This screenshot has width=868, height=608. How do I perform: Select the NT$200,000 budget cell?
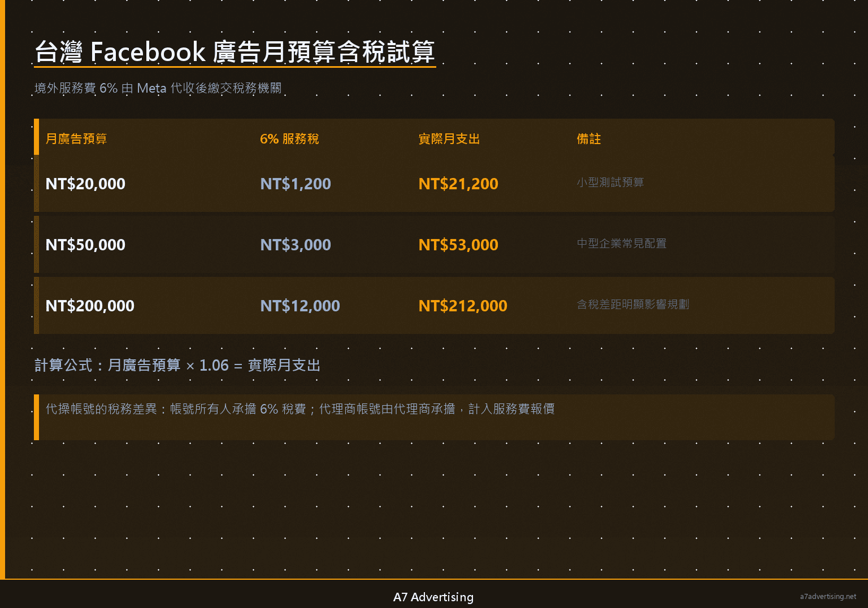(90, 306)
